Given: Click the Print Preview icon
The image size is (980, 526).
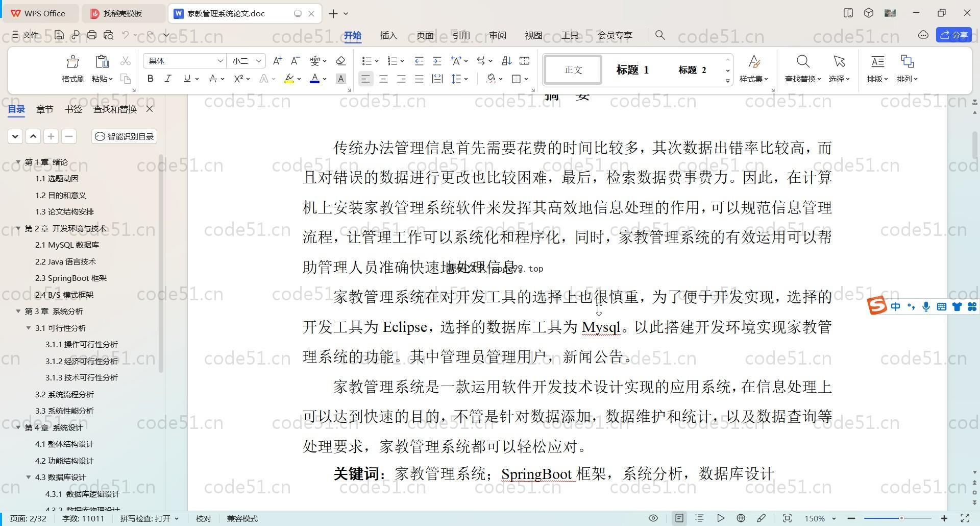Looking at the screenshot, I should (108, 35).
